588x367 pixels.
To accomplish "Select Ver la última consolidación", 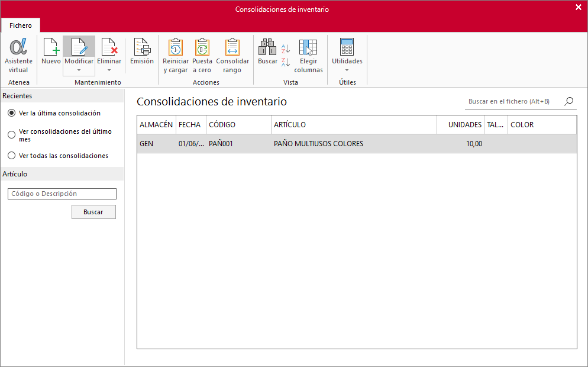I will (12, 113).
